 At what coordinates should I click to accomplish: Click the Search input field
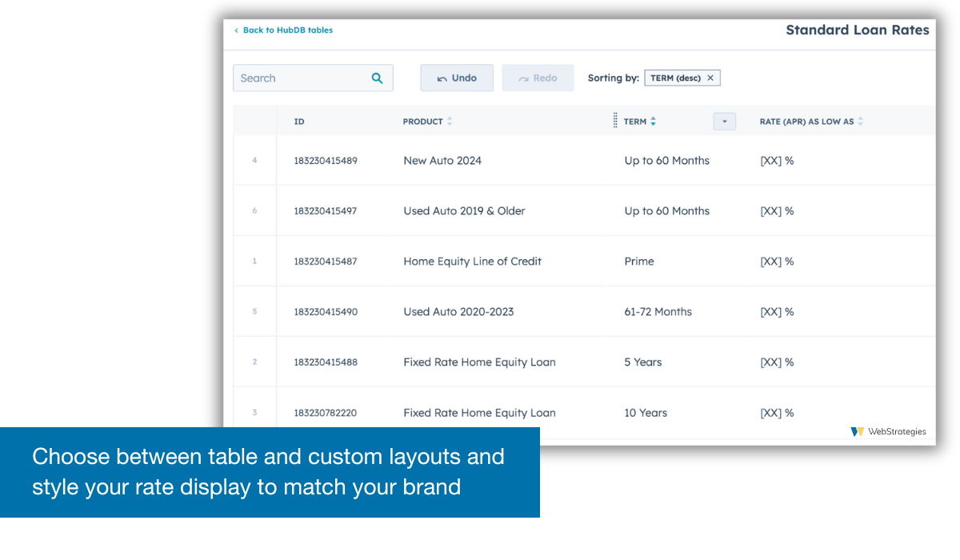pos(313,78)
